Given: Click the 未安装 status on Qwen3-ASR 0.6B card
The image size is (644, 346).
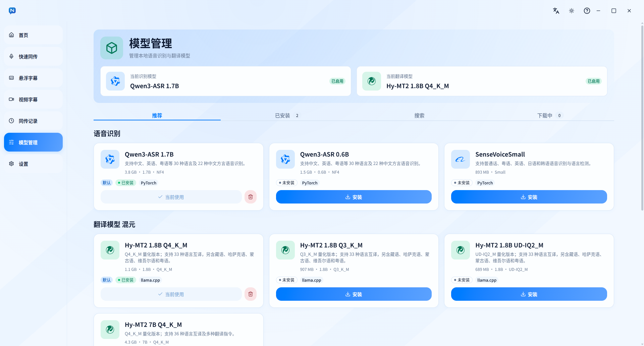Looking at the screenshot, I should (x=287, y=183).
